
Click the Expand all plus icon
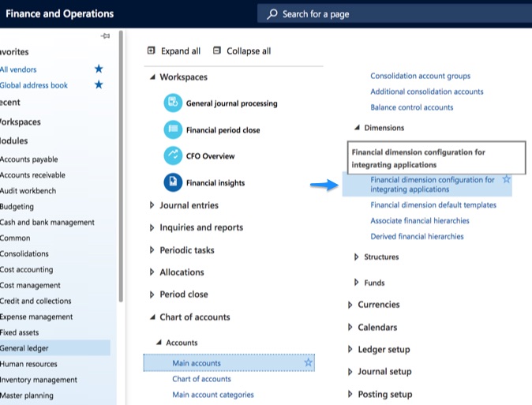click(151, 51)
